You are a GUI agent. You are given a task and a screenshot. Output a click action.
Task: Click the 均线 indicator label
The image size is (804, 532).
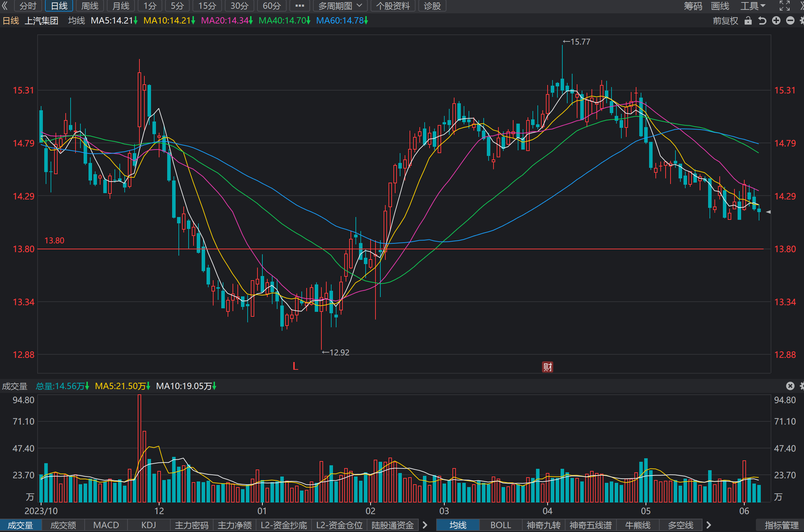(77, 21)
